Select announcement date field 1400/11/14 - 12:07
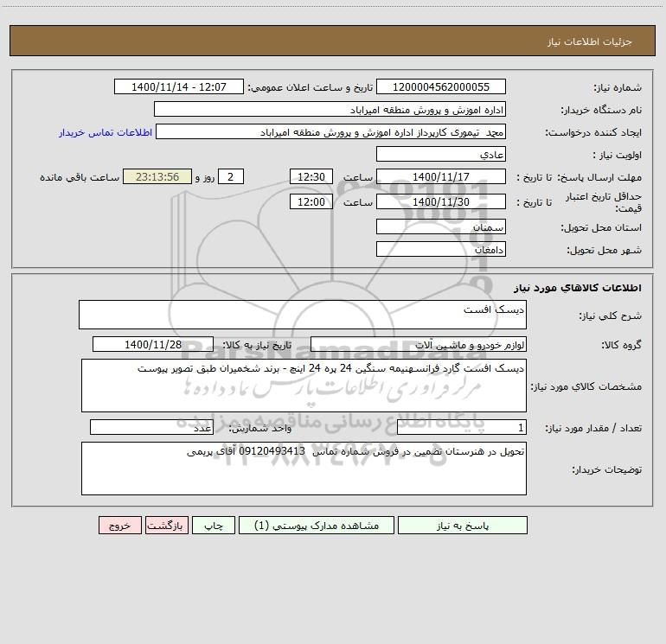Viewport: 666px width, 644px height. pos(179,86)
